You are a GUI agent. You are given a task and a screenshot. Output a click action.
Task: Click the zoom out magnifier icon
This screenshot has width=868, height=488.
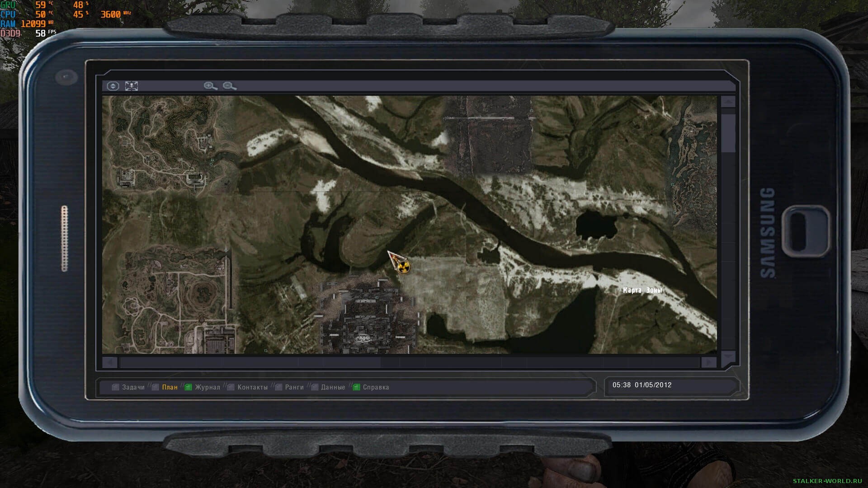click(x=229, y=86)
